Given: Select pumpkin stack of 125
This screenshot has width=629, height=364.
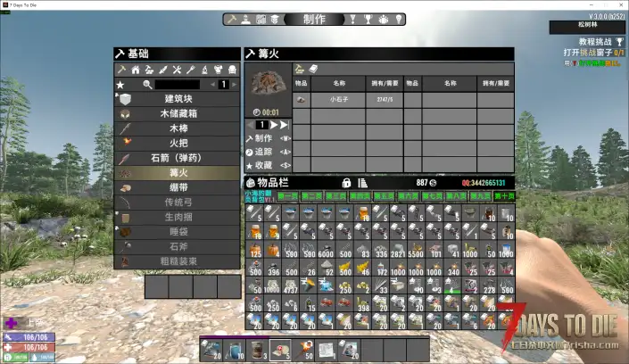Looking at the screenshot, I should [253, 250].
